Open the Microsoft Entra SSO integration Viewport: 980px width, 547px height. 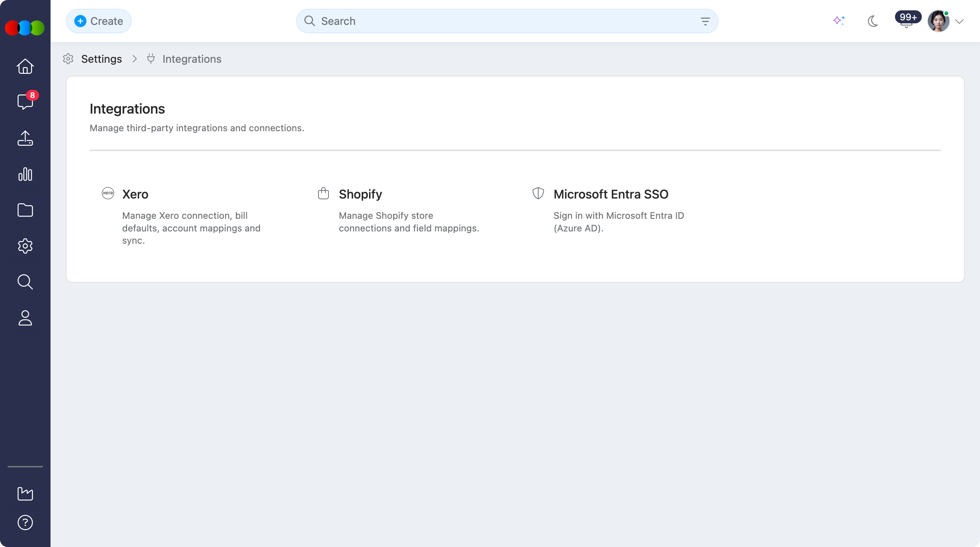[x=611, y=194]
